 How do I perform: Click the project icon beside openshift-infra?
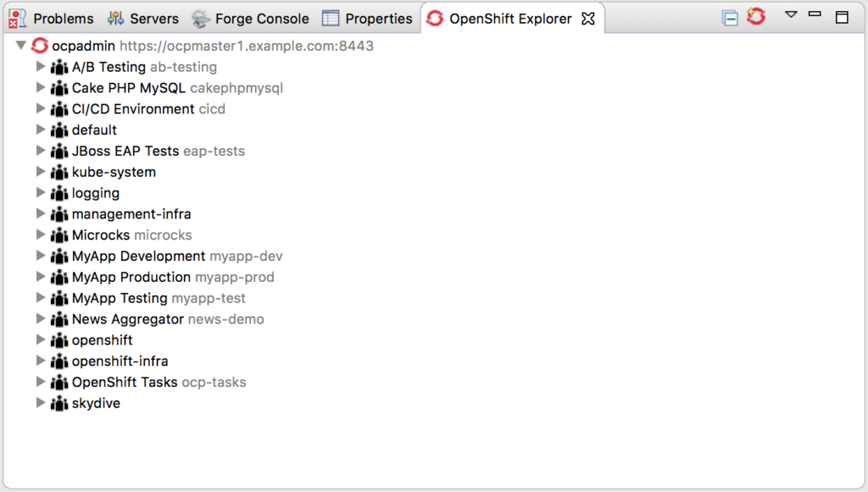point(58,361)
